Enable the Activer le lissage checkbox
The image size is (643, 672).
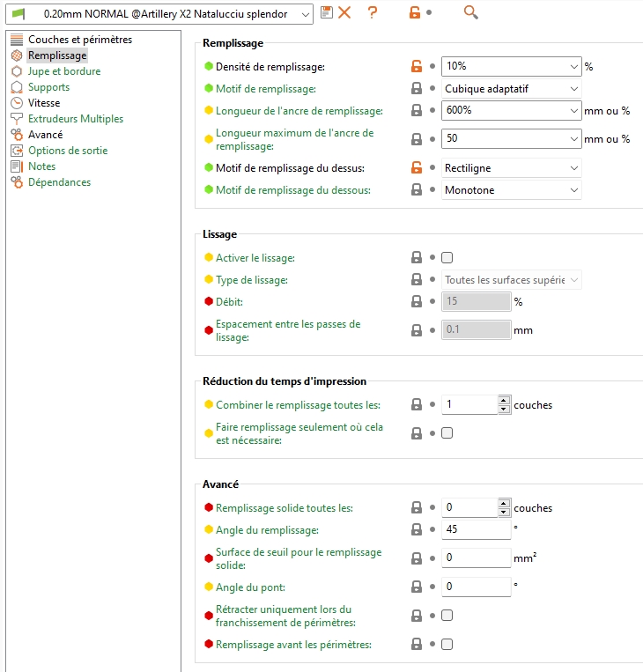click(447, 258)
